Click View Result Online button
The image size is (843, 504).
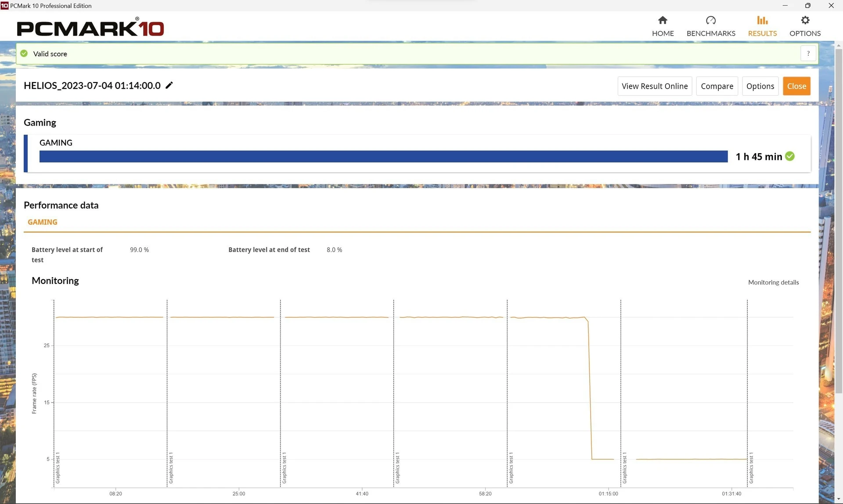(655, 86)
